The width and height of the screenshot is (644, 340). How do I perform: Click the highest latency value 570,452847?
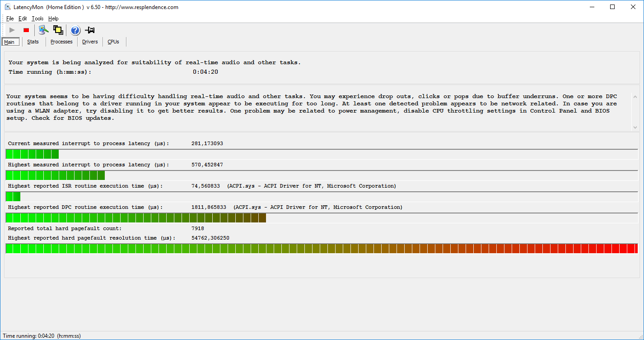(x=207, y=165)
